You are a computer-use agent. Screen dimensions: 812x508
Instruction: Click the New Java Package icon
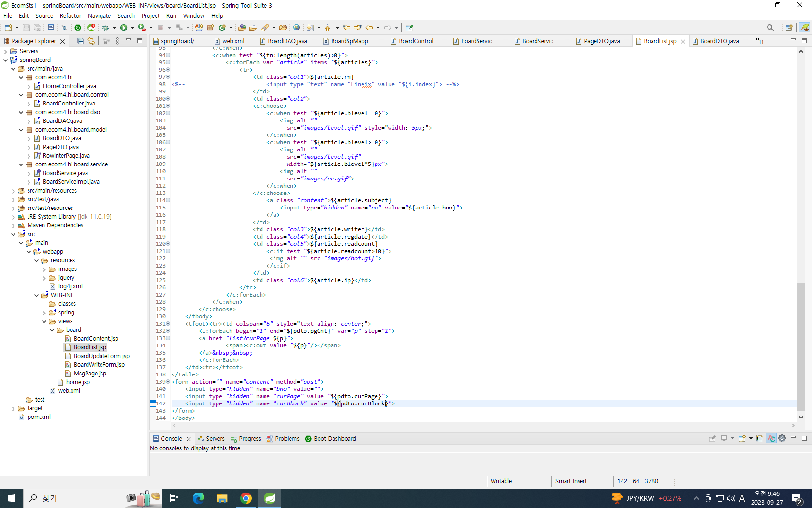[x=210, y=28]
